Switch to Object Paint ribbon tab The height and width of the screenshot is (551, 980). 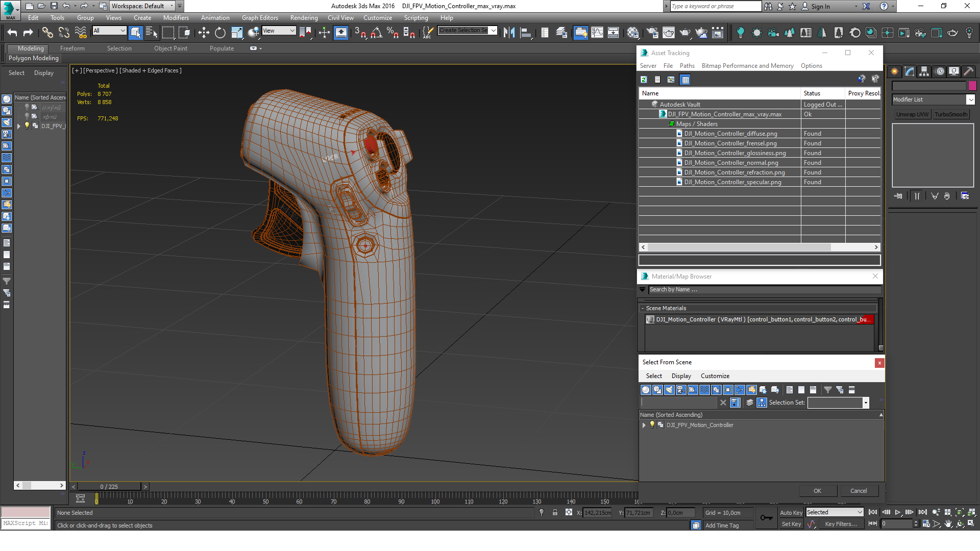[170, 48]
